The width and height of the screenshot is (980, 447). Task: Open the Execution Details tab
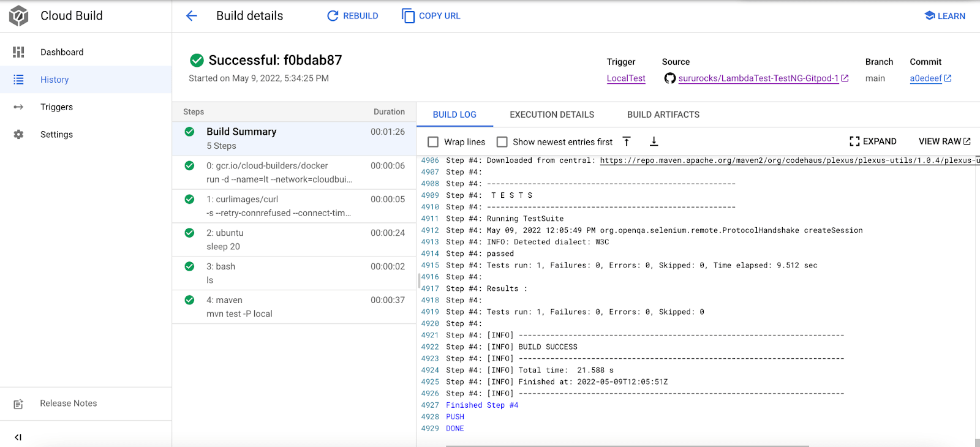pos(552,115)
